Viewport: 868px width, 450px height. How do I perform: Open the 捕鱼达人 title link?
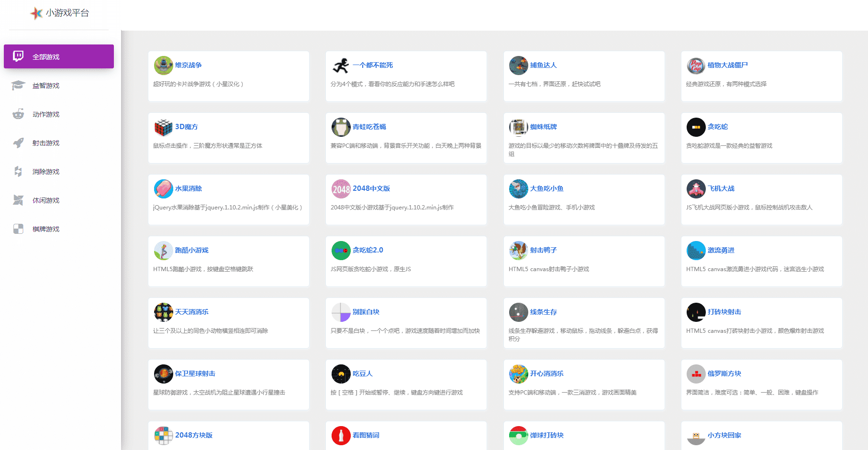click(x=544, y=65)
